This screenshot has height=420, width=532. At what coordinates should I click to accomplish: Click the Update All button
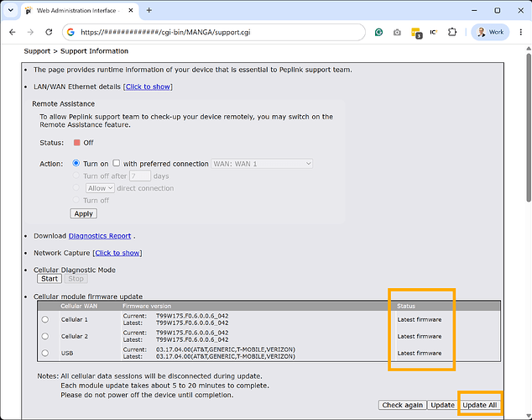(x=480, y=405)
